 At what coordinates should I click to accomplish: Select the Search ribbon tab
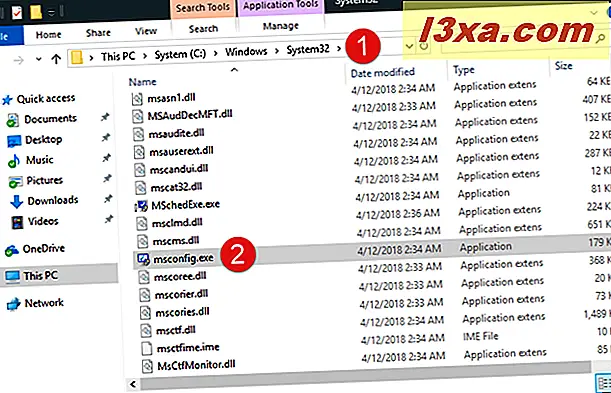click(203, 29)
